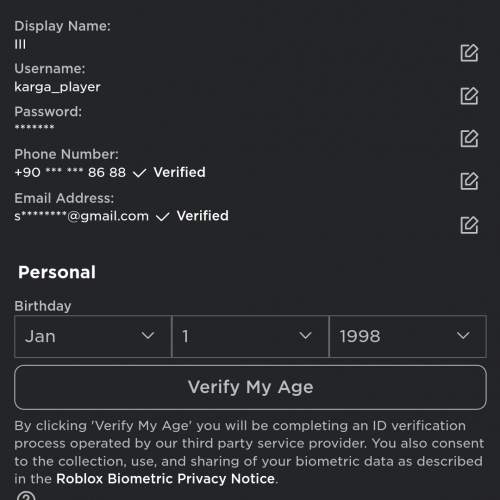Click the phone number Verified checkmark

click(x=139, y=173)
